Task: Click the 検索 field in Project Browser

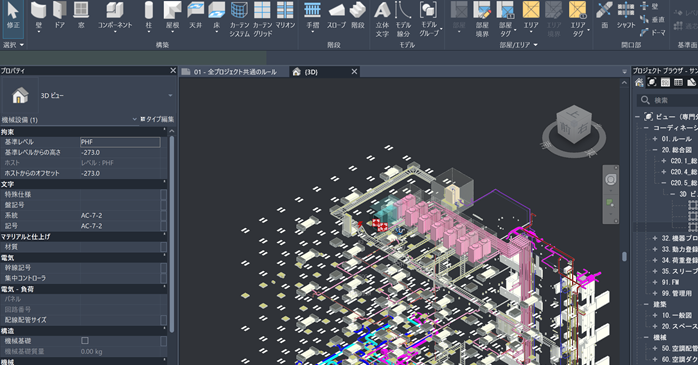Action: click(668, 100)
